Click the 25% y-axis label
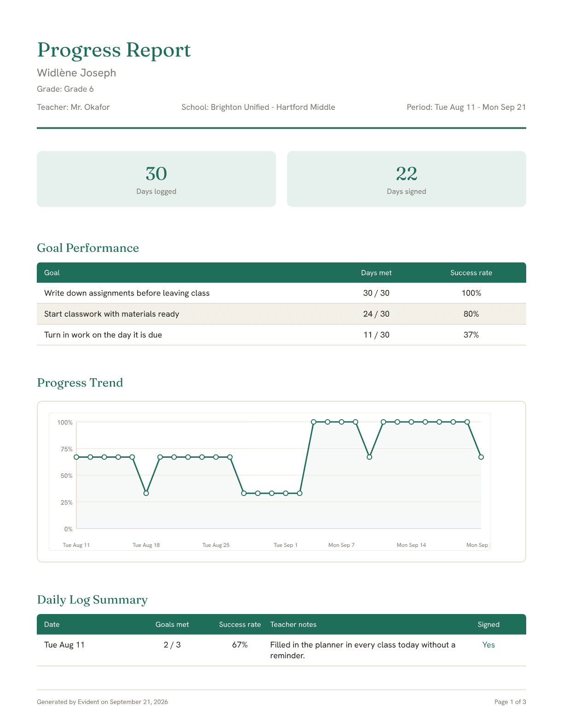 [67, 502]
